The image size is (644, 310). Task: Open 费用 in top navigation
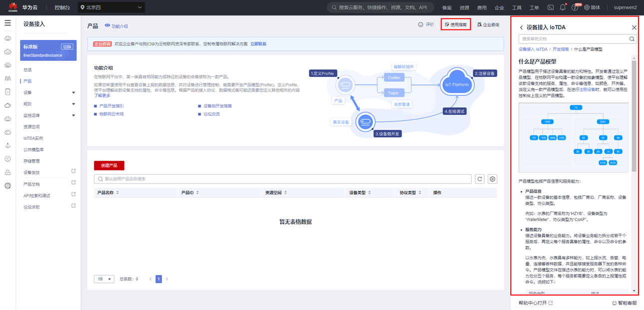482,8
